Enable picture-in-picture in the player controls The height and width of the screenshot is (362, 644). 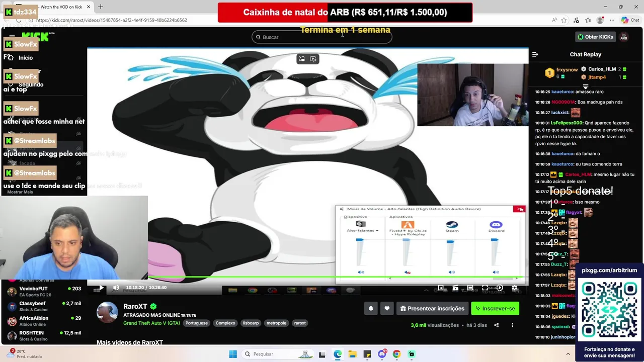[x=441, y=288]
